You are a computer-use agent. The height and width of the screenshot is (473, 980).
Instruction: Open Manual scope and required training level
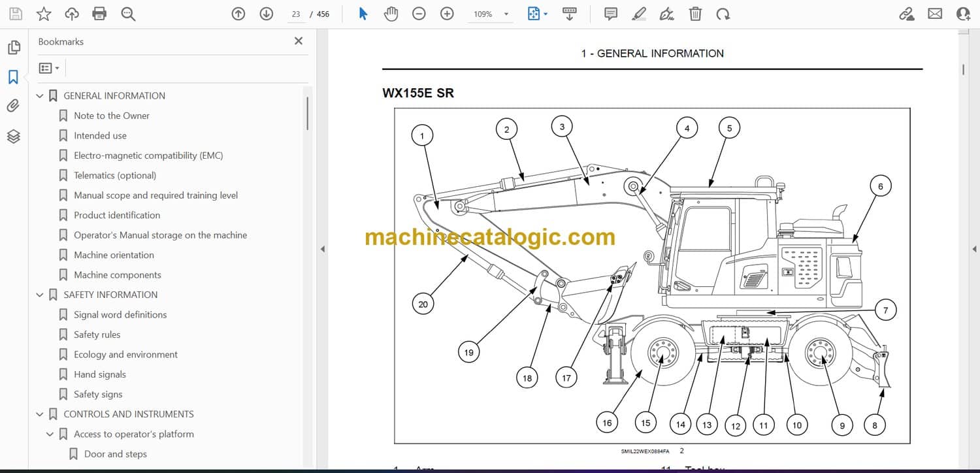click(x=155, y=195)
